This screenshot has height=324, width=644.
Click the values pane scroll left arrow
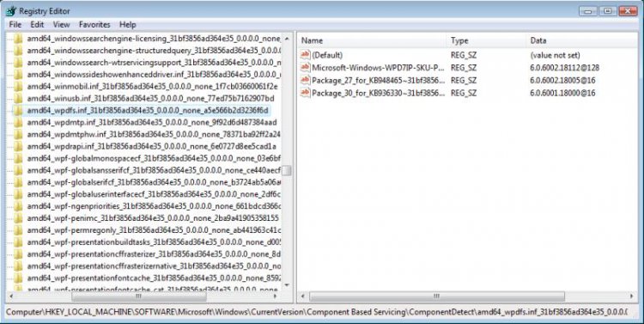pos(303,296)
